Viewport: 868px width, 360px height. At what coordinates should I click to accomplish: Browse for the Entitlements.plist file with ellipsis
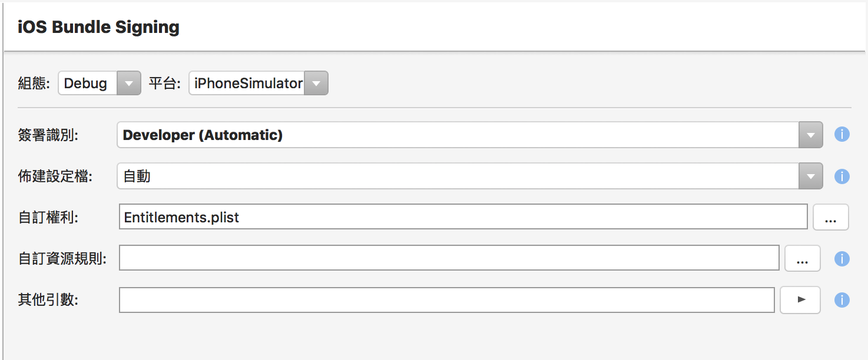pyautogui.click(x=831, y=217)
